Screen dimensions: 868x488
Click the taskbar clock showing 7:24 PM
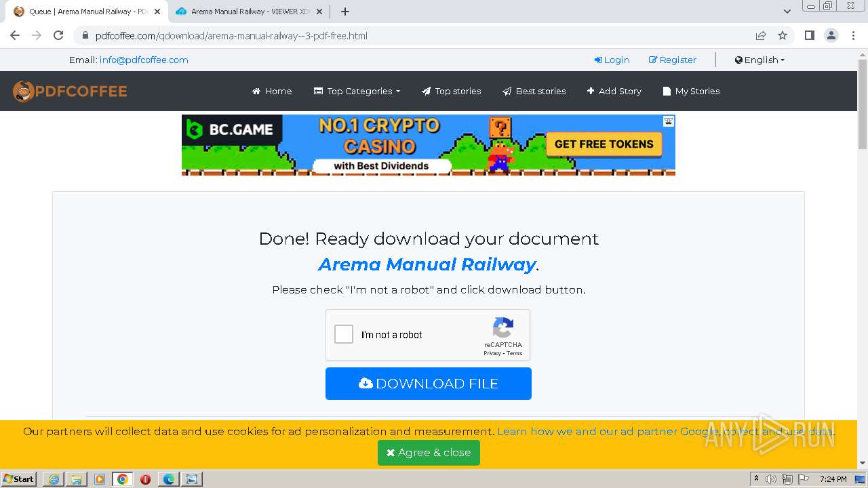[x=833, y=479]
